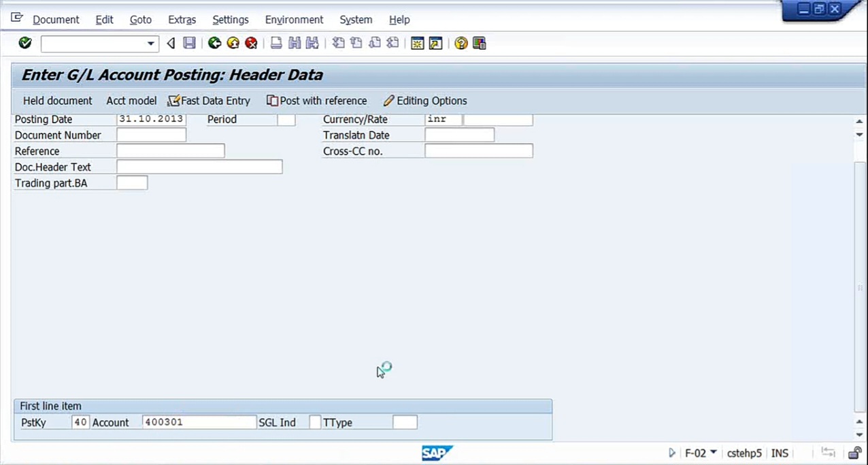Click the Posting Date field with 31.10.2013
868x465 pixels.
(x=151, y=119)
